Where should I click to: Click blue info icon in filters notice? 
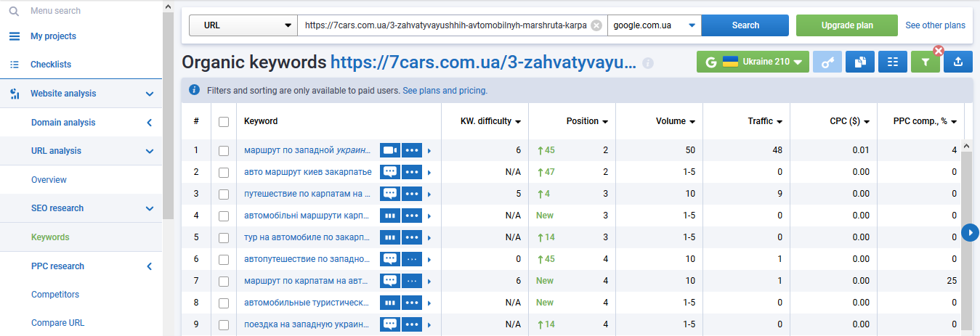click(x=194, y=91)
